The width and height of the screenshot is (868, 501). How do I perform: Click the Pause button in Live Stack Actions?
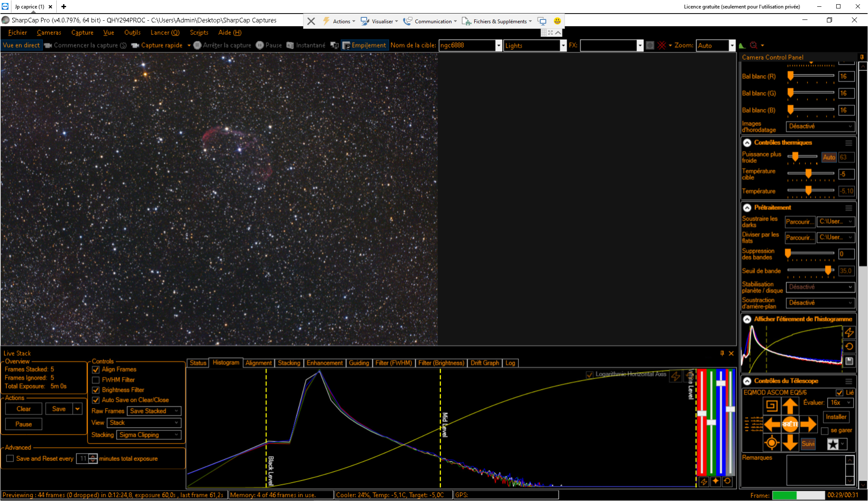click(24, 424)
